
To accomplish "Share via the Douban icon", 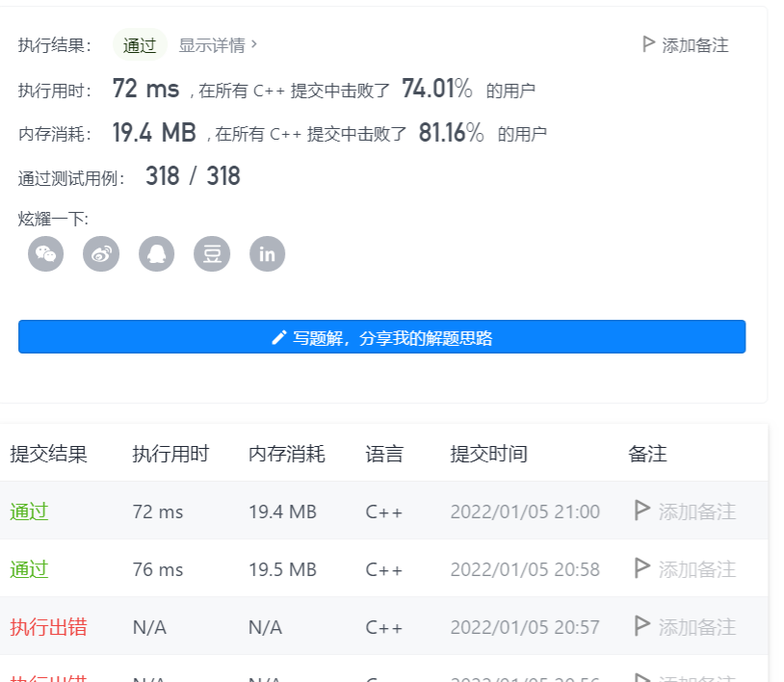I will click(x=212, y=253).
